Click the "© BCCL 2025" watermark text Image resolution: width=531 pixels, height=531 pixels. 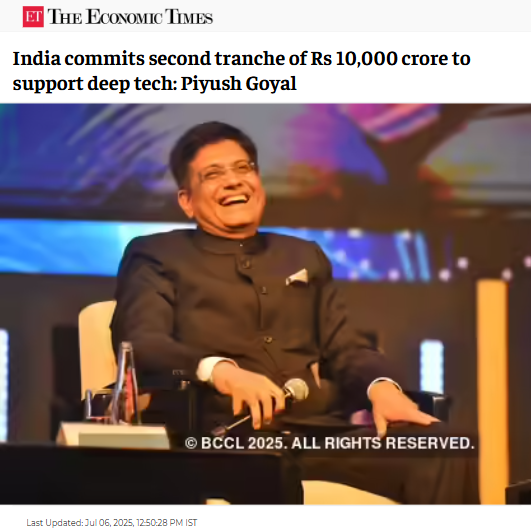[234, 443]
